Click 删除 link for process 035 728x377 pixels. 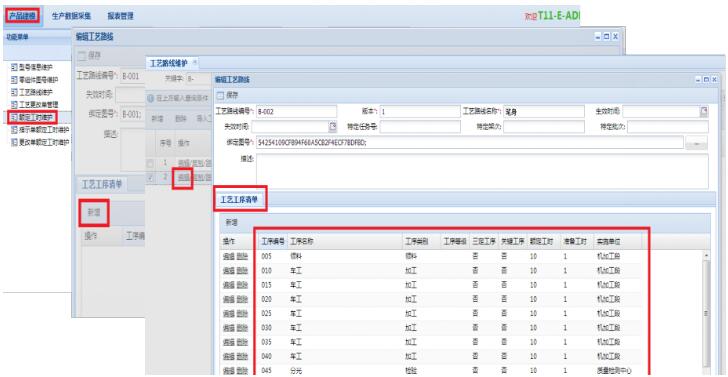pyautogui.click(x=242, y=342)
